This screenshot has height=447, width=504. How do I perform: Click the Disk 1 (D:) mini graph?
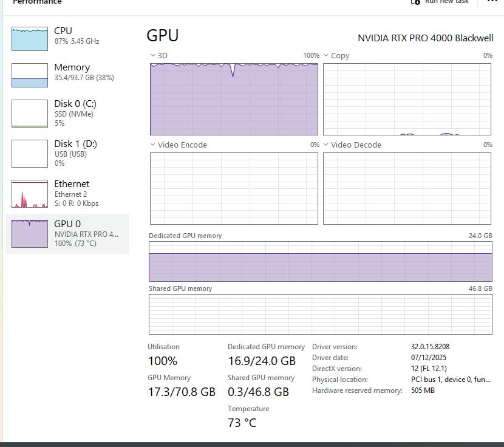pos(30,154)
